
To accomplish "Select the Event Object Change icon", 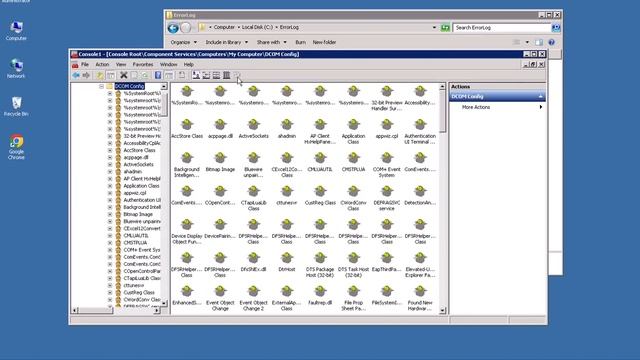I will pyautogui.click(x=220, y=298).
